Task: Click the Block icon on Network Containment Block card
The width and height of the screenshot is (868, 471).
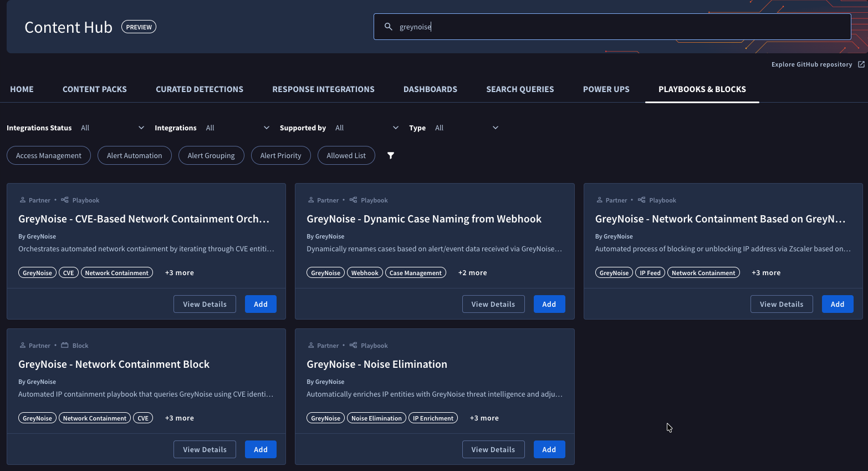Action: point(65,345)
